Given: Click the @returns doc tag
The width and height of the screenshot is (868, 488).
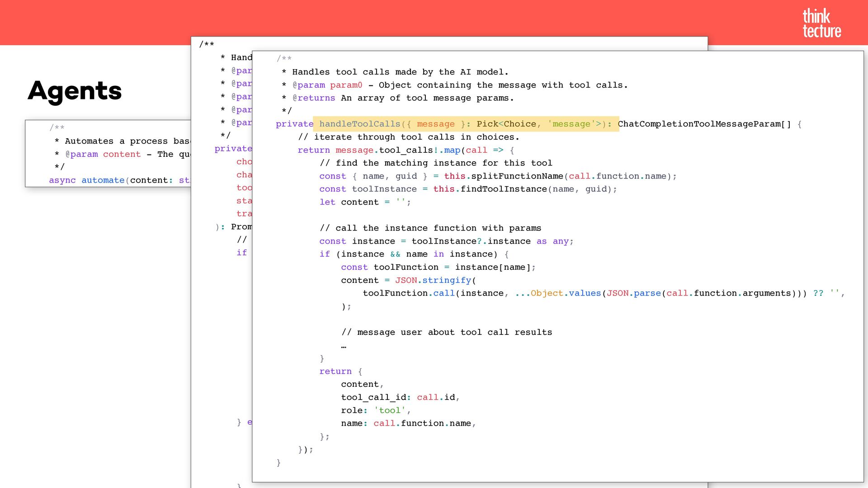Looking at the screenshot, I should 313,98.
